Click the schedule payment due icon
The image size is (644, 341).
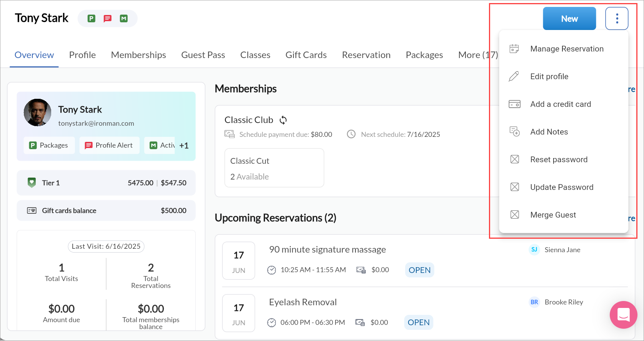click(x=230, y=134)
